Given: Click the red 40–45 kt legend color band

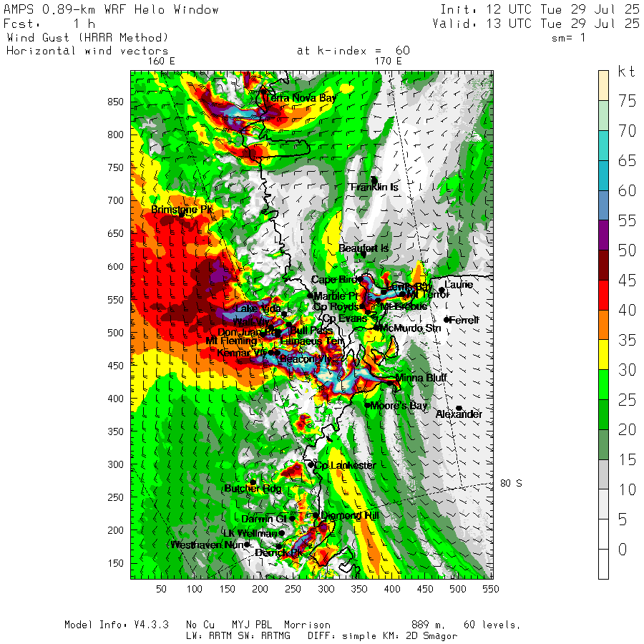Looking at the screenshot, I should pyautogui.click(x=603, y=295).
